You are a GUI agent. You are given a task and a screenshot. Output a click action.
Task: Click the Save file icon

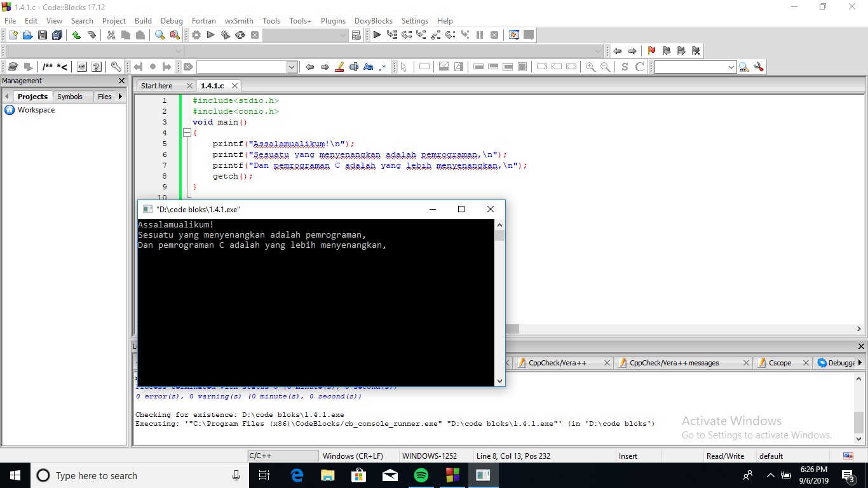click(x=42, y=36)
